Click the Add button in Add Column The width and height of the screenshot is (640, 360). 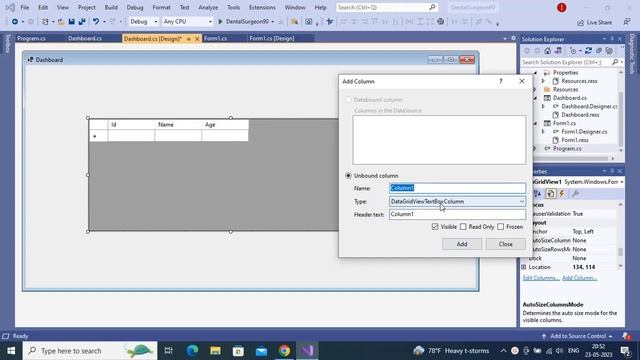(462, 244)
